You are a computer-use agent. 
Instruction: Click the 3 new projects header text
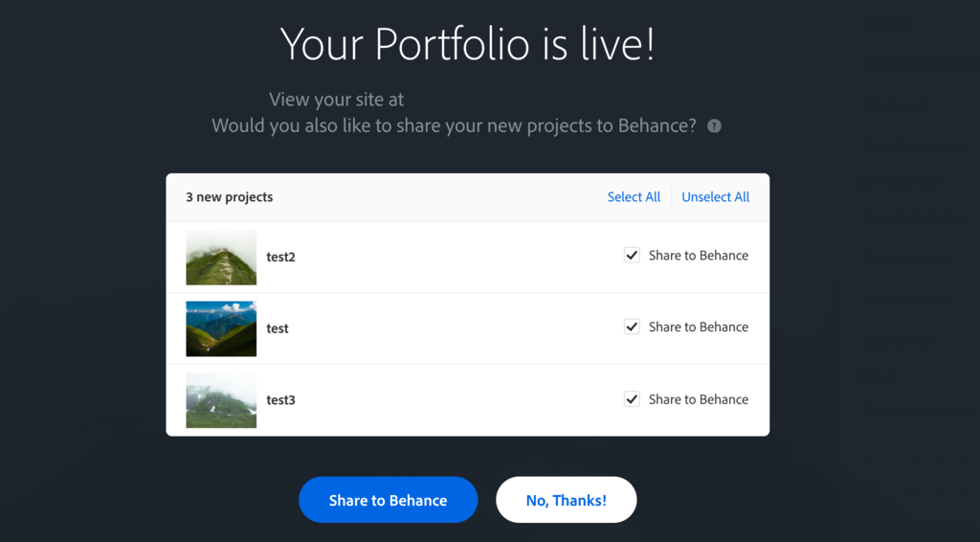[230, 197]
